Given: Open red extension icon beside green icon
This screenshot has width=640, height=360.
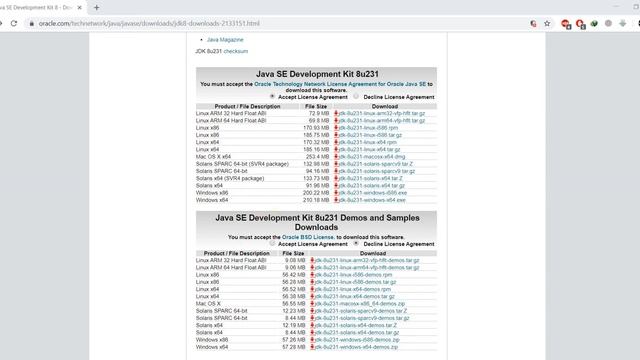Looking at the screenshot, I should coord(580,24).
